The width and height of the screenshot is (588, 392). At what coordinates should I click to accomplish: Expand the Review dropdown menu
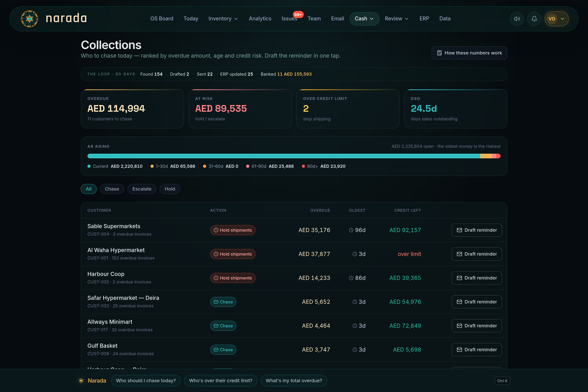tap(397, 19)
